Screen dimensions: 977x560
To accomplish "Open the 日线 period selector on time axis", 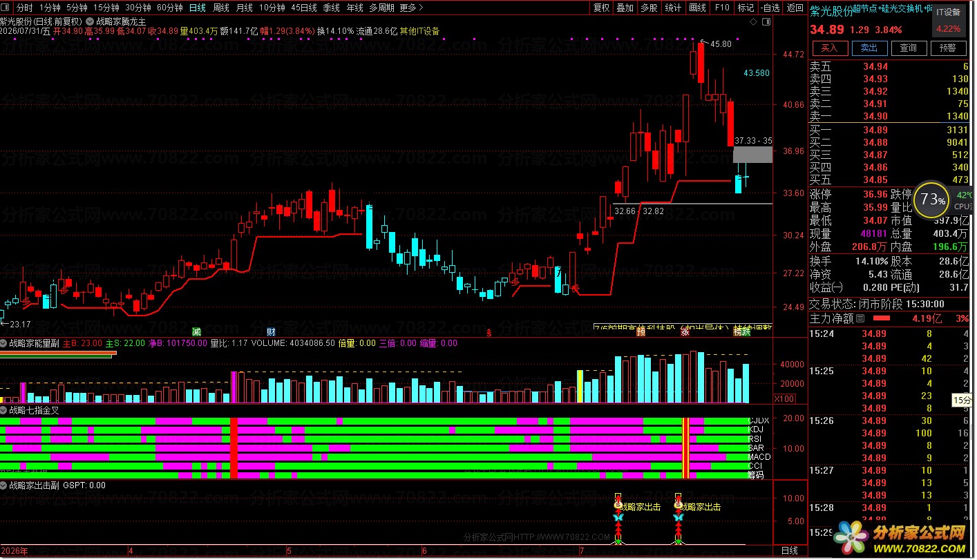I will click(x=789, y=550).
